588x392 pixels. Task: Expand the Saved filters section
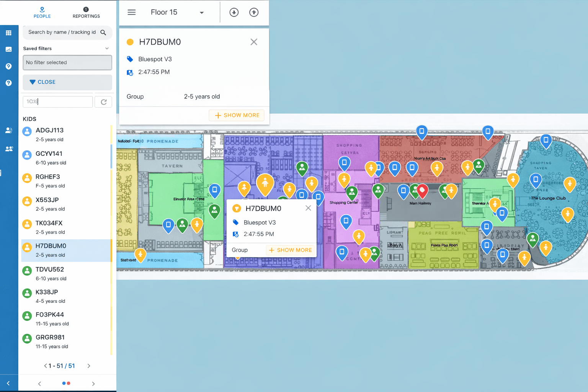click(x=107, y=49)
